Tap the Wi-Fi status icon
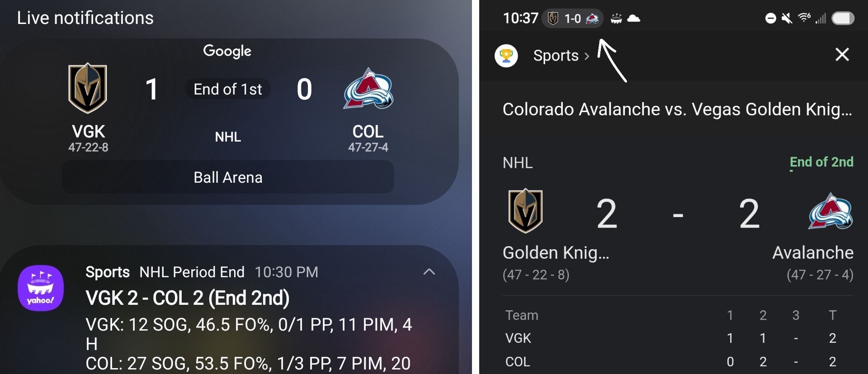The image size is (868, 374). 804,18
